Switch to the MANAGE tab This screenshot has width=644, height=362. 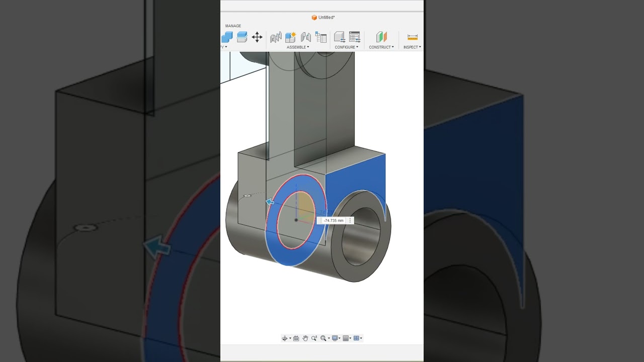click(233, 26)
